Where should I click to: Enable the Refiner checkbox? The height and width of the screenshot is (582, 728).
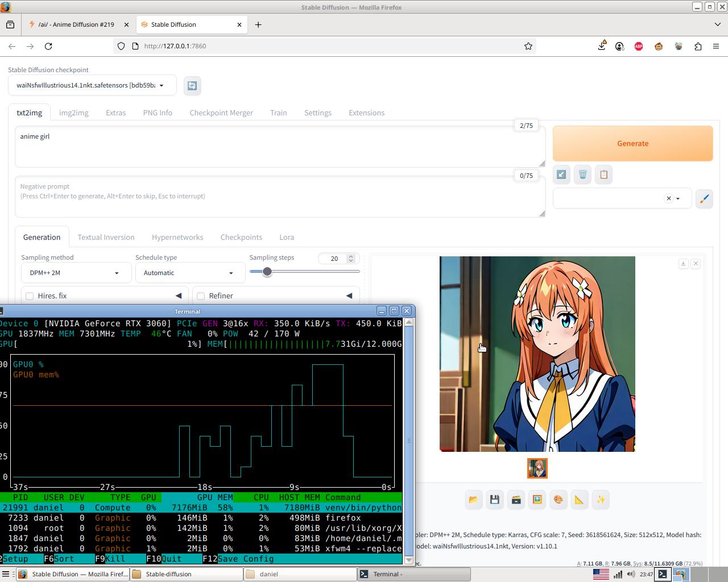point(201,296)
